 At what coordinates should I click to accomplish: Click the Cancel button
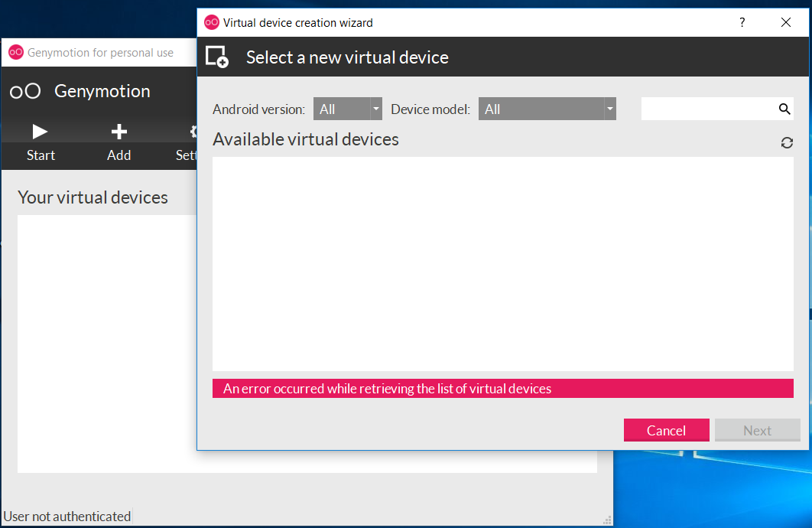(x=666, y=430)
